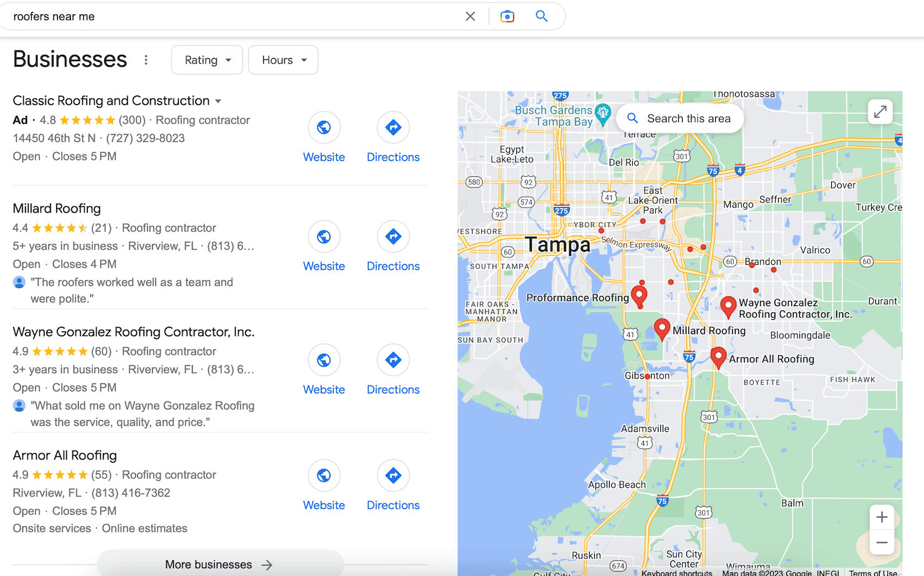Image resolution: width=924 pixels, height=576 pixels.
Task: Click Search this area on the map
Action: [x=680, y=118]
